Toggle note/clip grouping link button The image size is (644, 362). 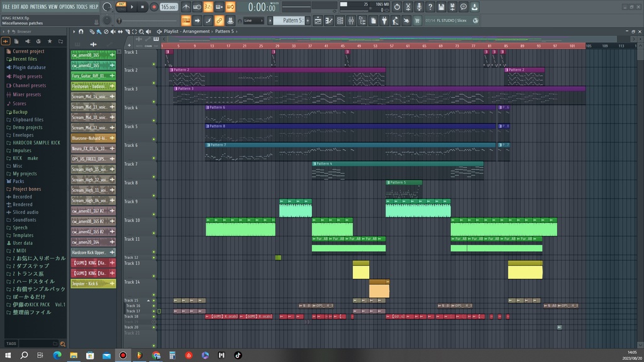click(x=219, y=21)
